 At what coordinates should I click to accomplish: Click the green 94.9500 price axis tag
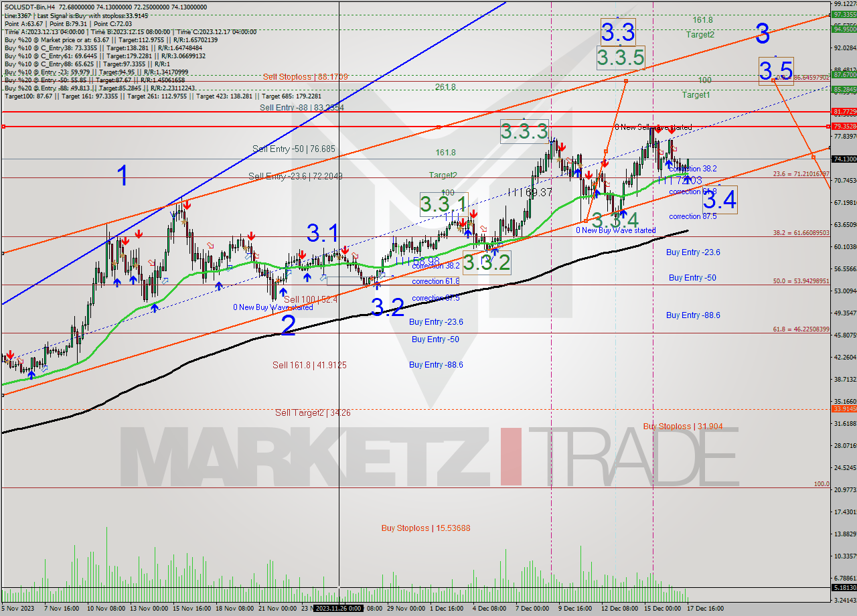844,29
